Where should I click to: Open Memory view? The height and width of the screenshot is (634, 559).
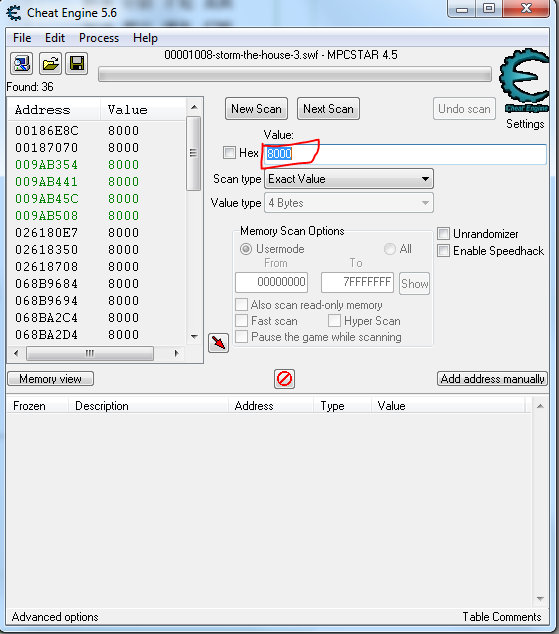click(51, 379)
